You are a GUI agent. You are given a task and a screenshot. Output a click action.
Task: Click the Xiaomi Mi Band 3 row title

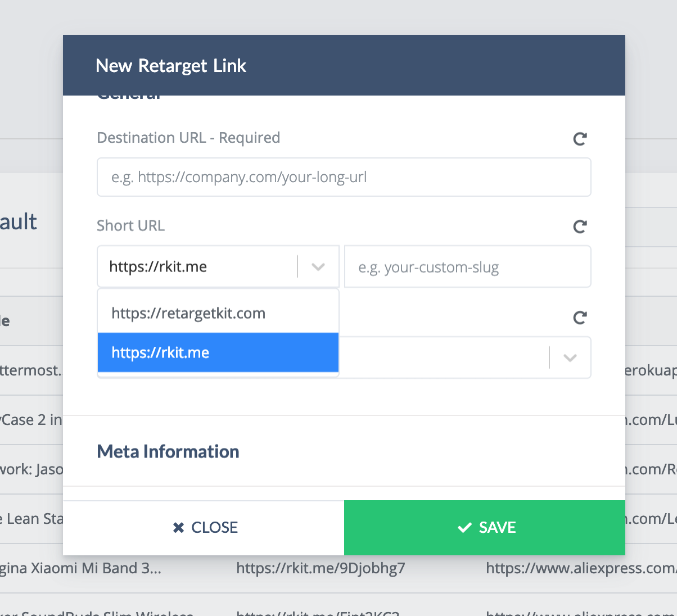point(80,568)
